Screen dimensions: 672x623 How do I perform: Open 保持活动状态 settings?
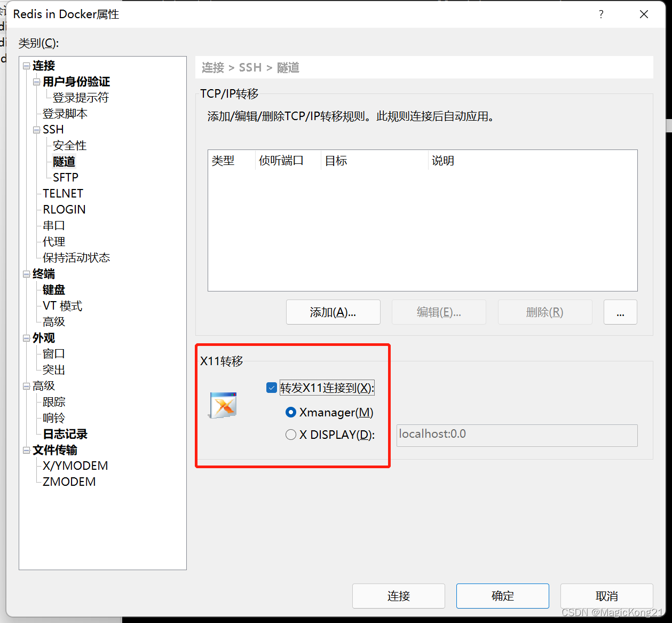pyautogui.click(x=76, y=258)
